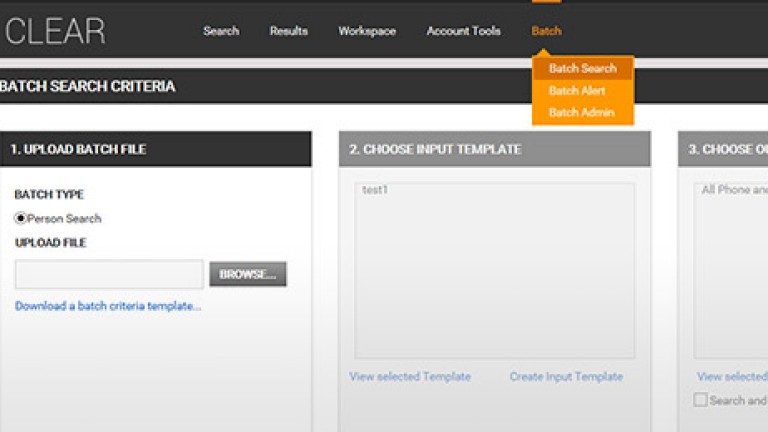This screenshot has width=768, height=432.
Task: Download a batch criteria template link
Action: click(108, 306)
